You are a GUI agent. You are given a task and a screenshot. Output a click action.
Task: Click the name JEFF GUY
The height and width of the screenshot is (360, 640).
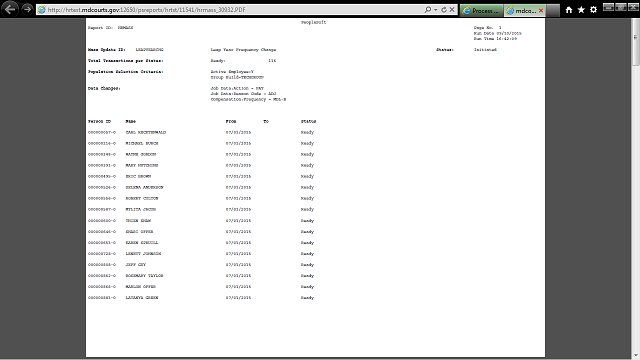coord(136,265)
